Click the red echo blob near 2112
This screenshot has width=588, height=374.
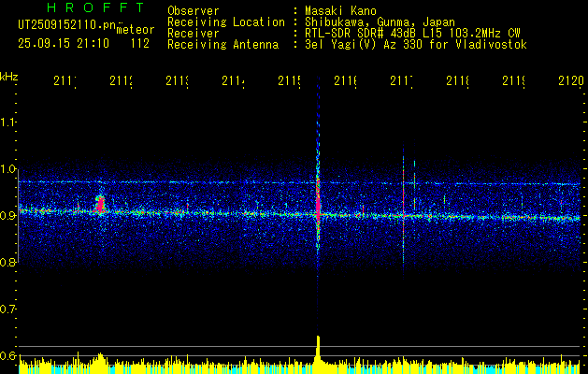click(100, 205)
